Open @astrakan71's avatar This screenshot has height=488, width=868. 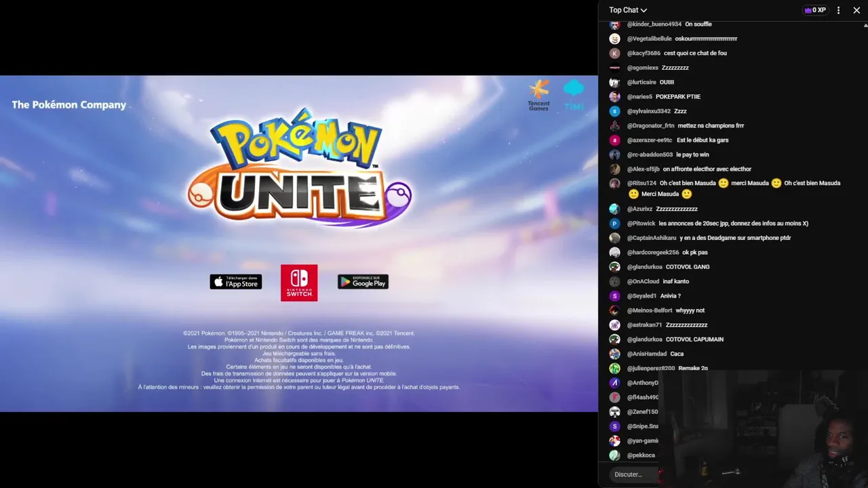614,325
